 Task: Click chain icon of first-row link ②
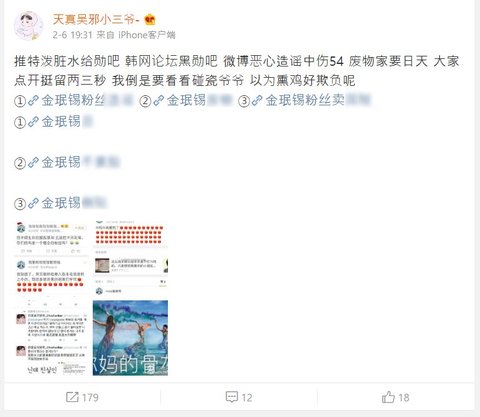click(x=159, y=100)
